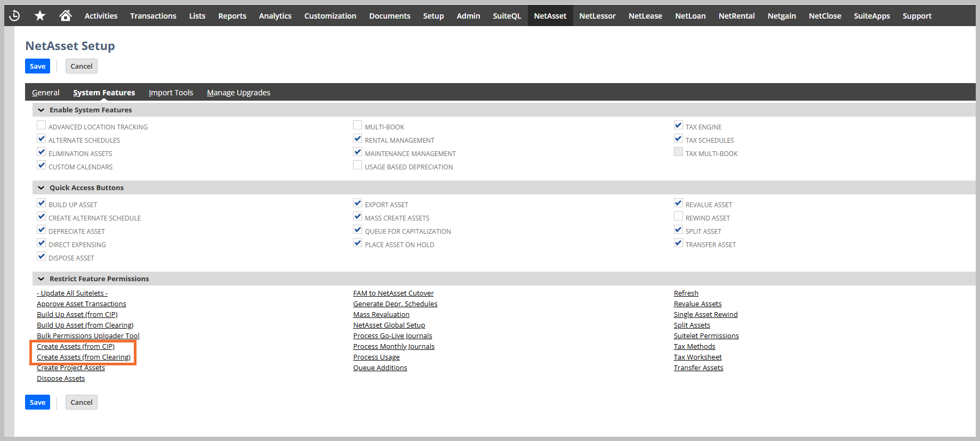Enable Advanced Location Tracking checkbox
This screenshot has height=441, width=980.
(x=42, y=125)
